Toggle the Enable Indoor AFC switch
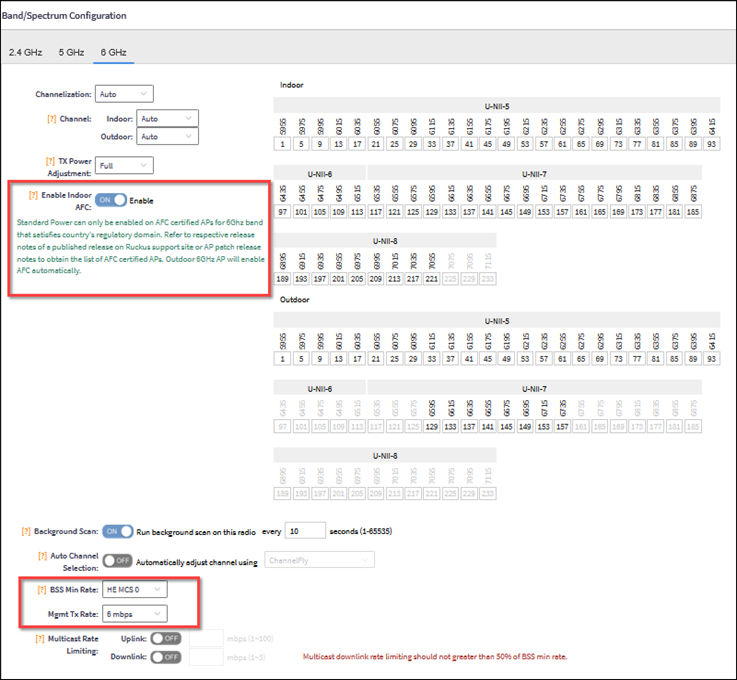 coord(111,200)
